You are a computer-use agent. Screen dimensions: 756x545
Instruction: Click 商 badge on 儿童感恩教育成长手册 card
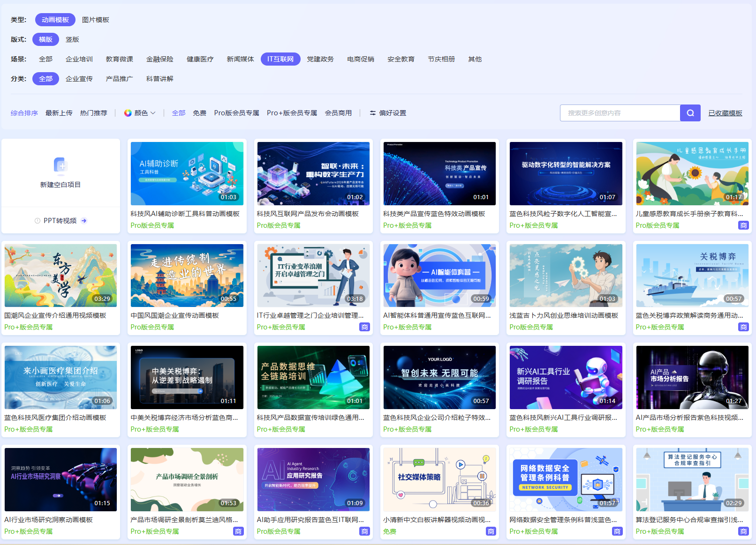[x=743, y=225]
